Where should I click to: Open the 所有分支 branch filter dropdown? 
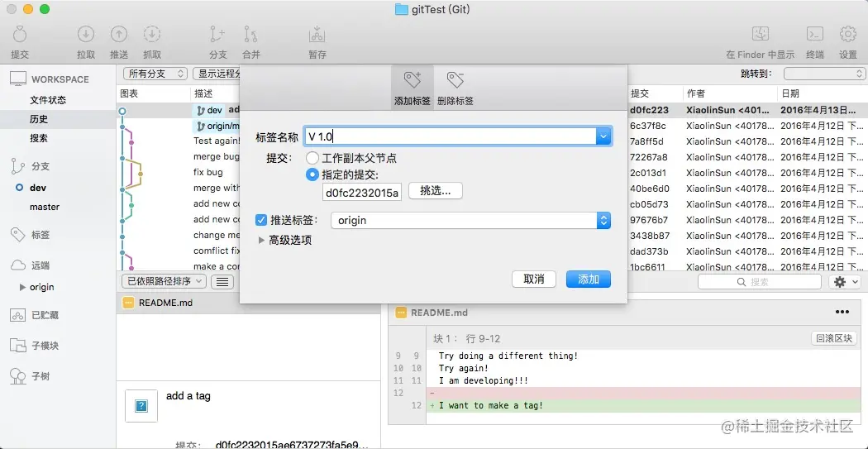tap(155, 74)
